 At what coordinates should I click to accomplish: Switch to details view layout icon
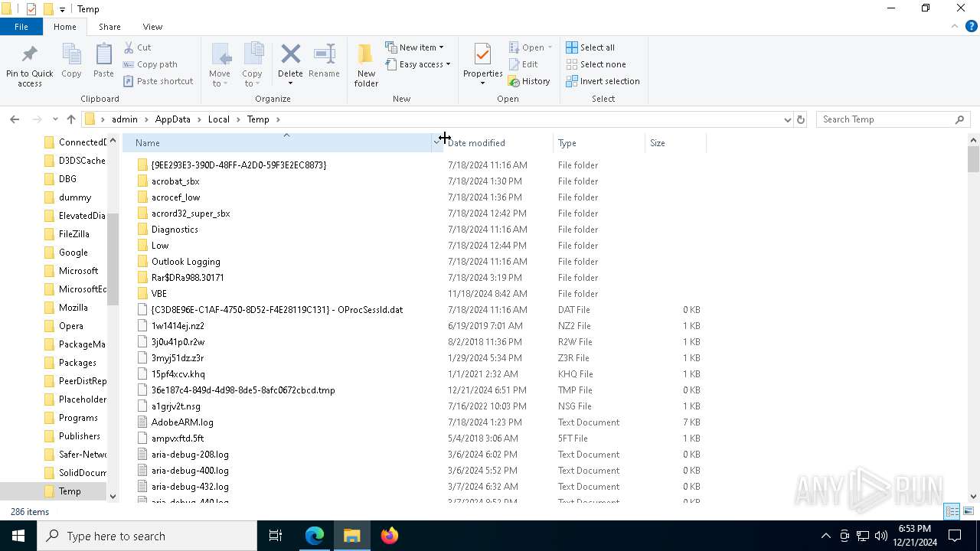coord(952,511)
